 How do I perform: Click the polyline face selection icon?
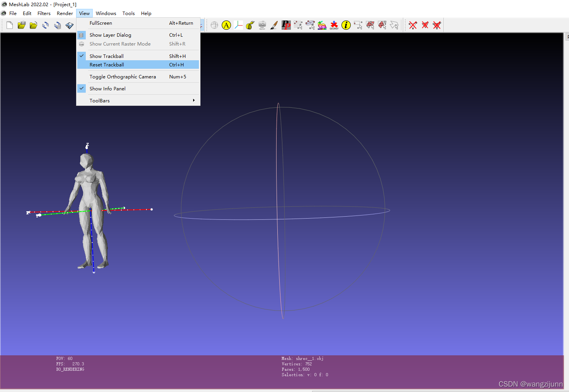coord(394,25)
